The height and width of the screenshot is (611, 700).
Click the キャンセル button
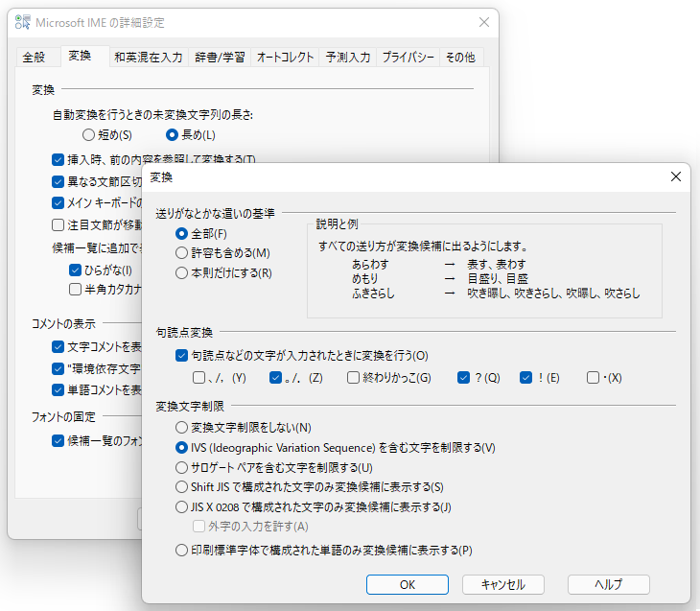click(503, 585)
